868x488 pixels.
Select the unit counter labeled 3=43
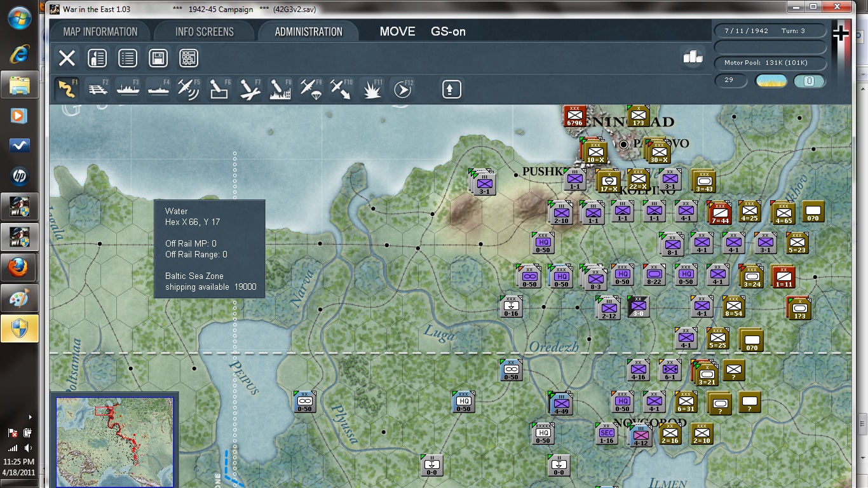click(703, 182)
